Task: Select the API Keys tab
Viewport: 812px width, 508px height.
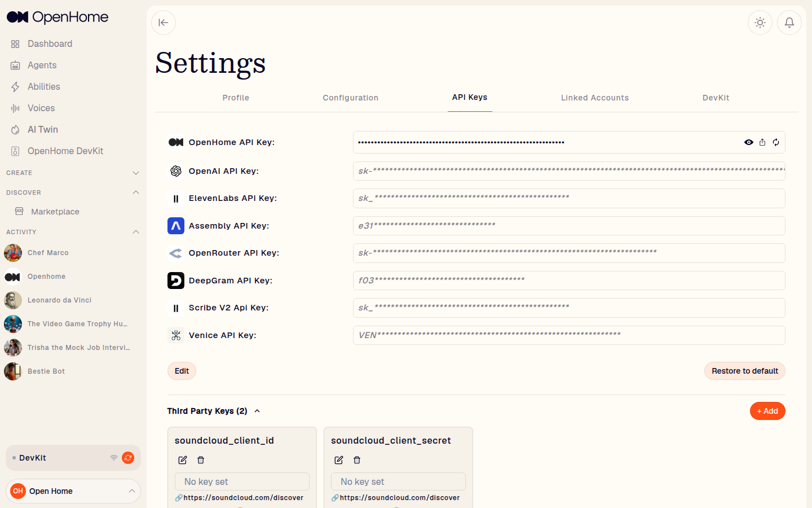Action: (470, 97)
